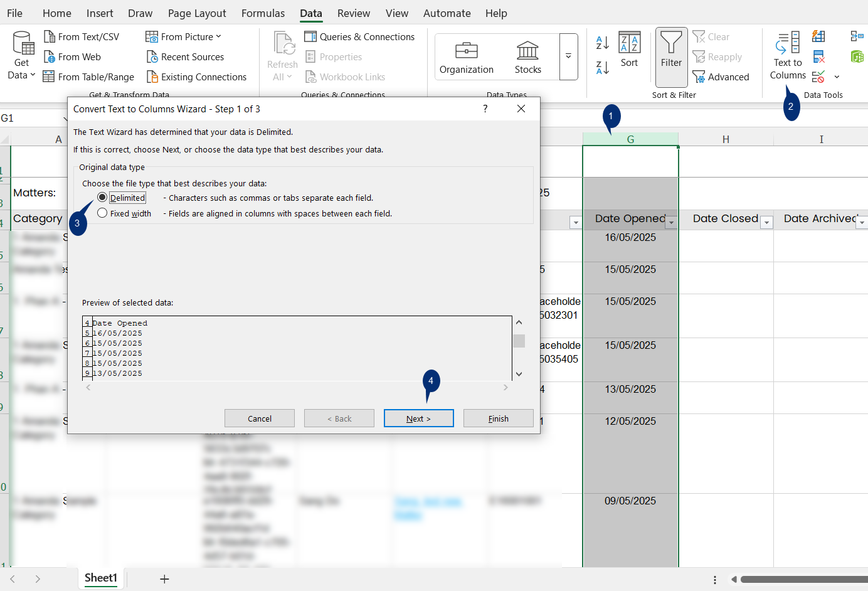Select the Organization data type
Screen dimensions: 868x591
coord(467,58)
